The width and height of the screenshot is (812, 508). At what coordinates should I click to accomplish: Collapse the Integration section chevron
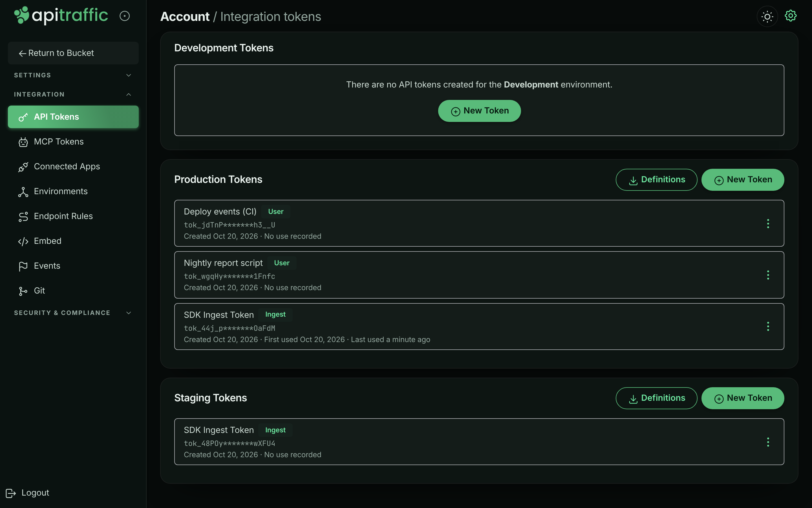tap(129, 95)
